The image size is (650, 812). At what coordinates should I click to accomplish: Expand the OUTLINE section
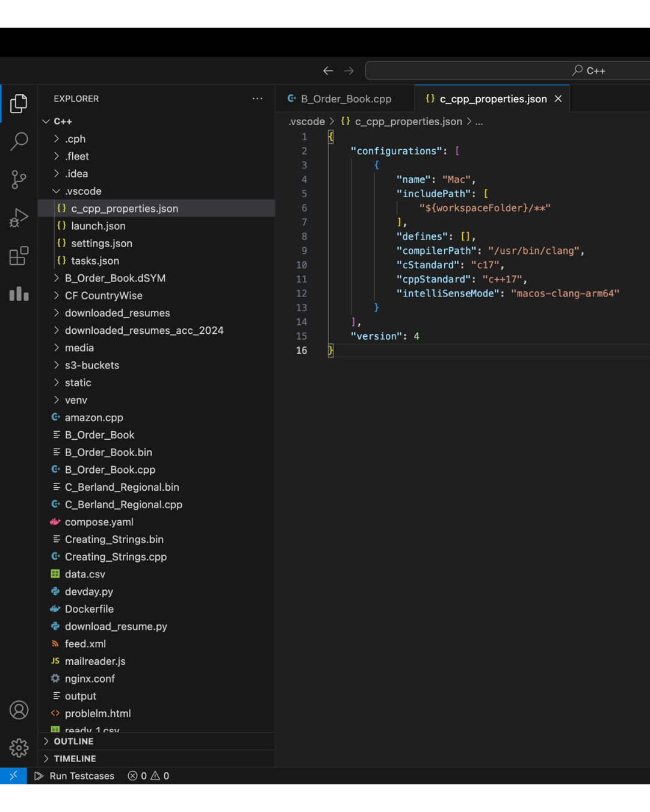point(156,742)
